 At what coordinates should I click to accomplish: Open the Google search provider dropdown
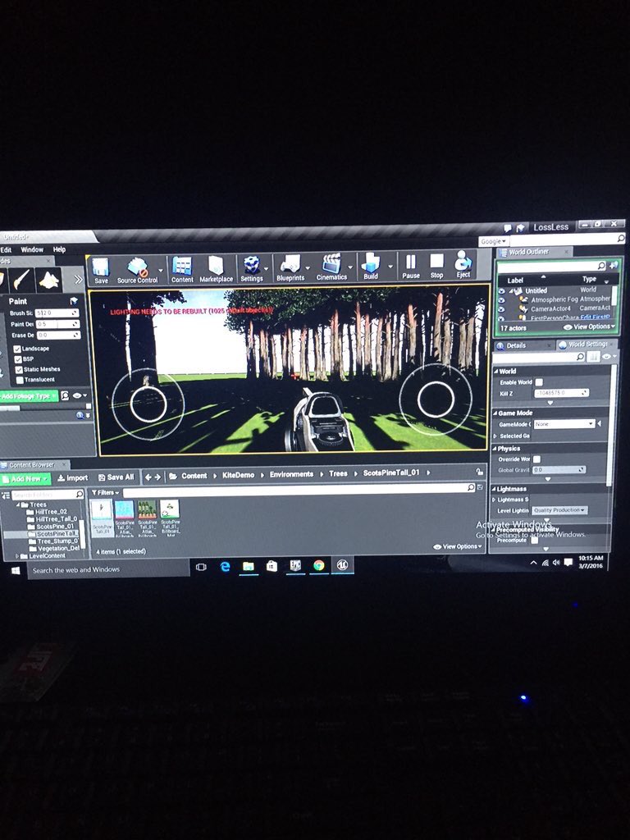(x=493, y=242)
